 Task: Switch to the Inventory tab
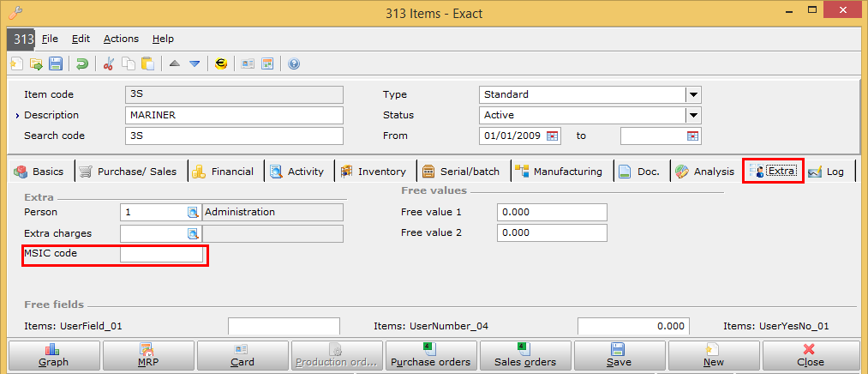point(374,172)
